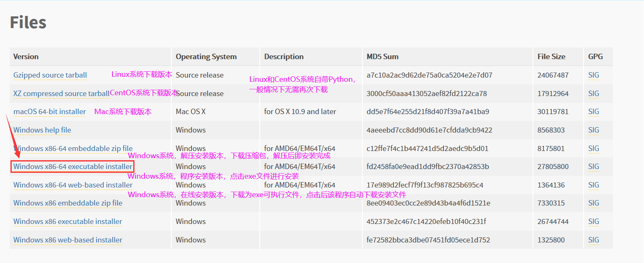The width and height of the screenshot is (644, 263).
Task: Select MD5 4aeeebd7cc8dd90d61e7cfdda9cb9422
Action: click(429, 130)
